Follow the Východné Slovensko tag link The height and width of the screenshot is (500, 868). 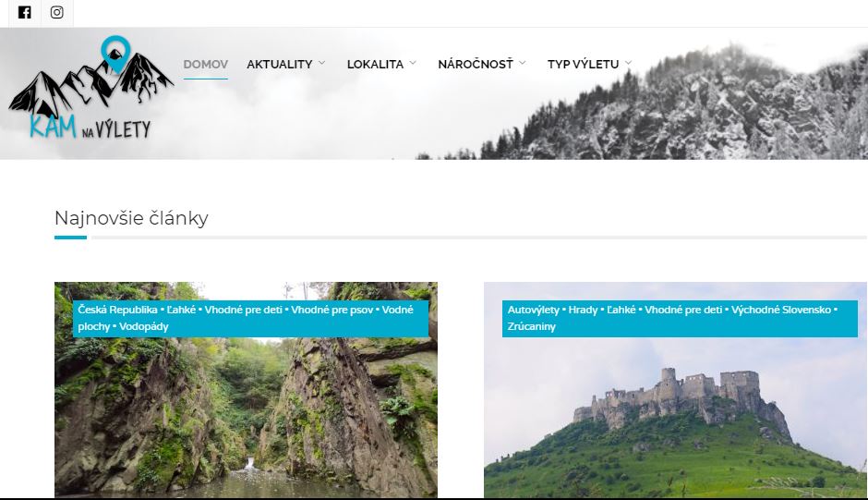(x=781, y=310)
